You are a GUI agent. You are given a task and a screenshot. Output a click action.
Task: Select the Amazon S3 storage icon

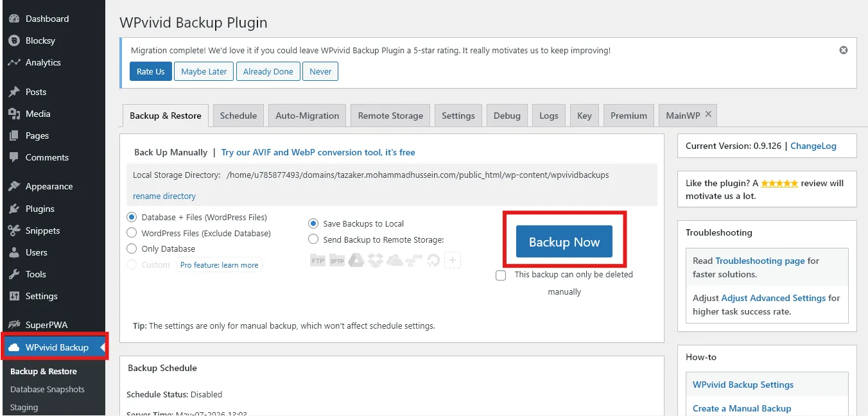[415, 260]
